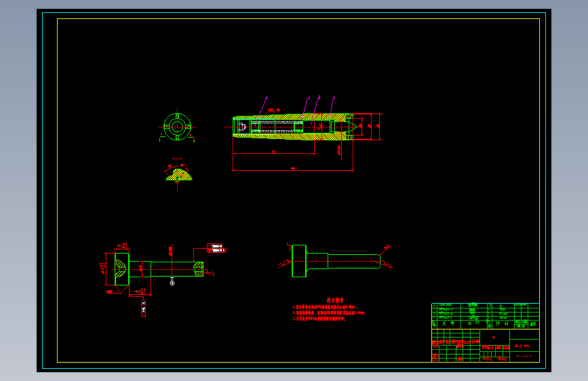Viewport: 588px width, 381px height.
Task: Select the stacked tolerance frames above bottom-left shaft
Action: (217, 248)
